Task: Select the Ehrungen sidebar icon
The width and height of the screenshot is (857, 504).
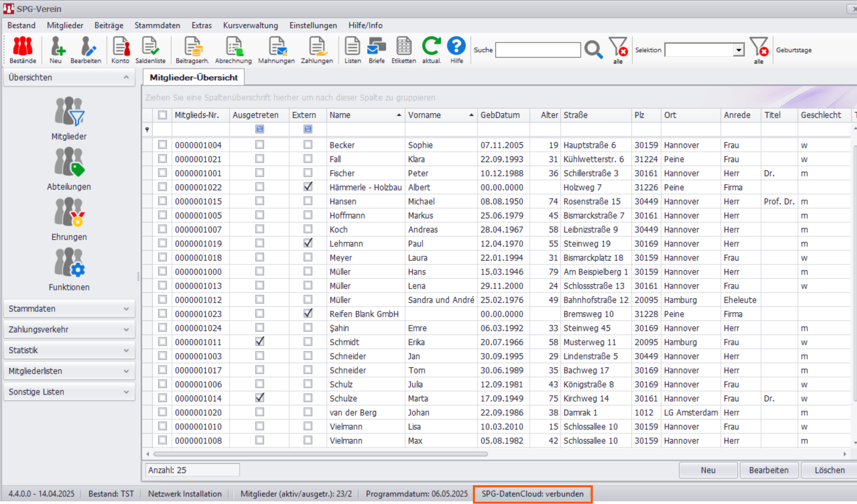Action: (x=69, y=219)
